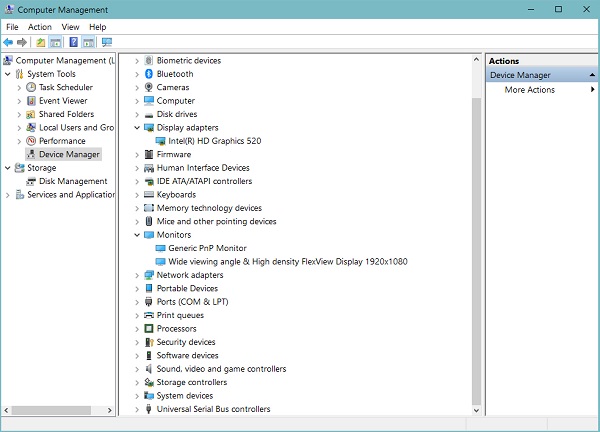Click the Print queues printer icon

(149, 315)
